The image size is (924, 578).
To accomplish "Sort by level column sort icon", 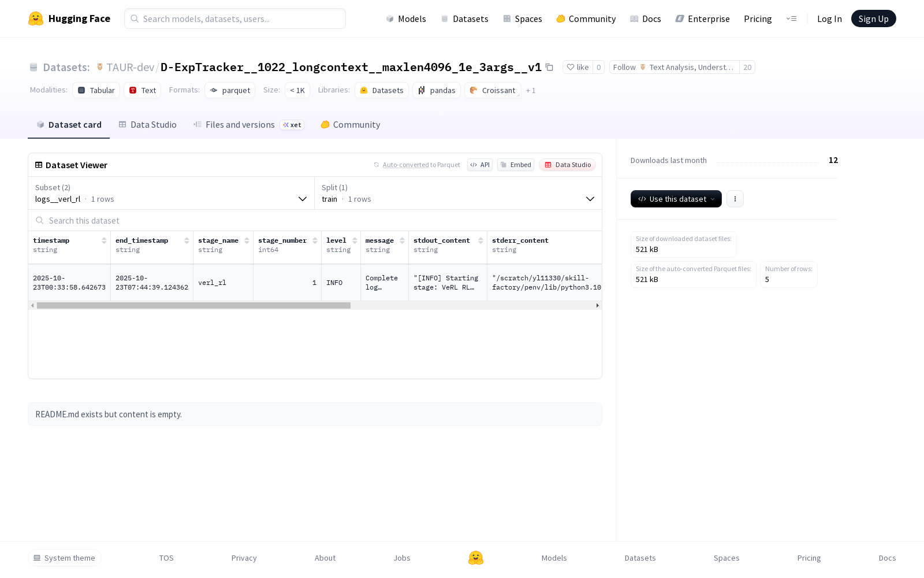I will click(x=355, y=240).
